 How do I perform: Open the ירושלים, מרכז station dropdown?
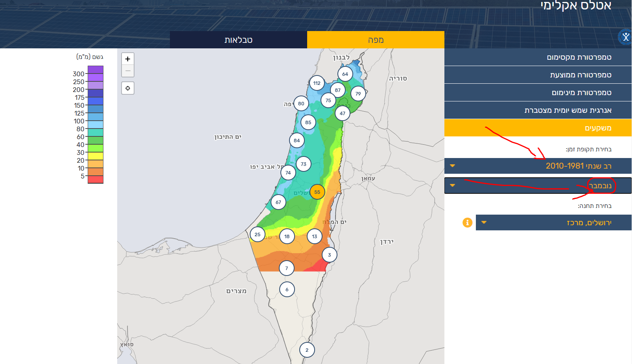point(553,222)
